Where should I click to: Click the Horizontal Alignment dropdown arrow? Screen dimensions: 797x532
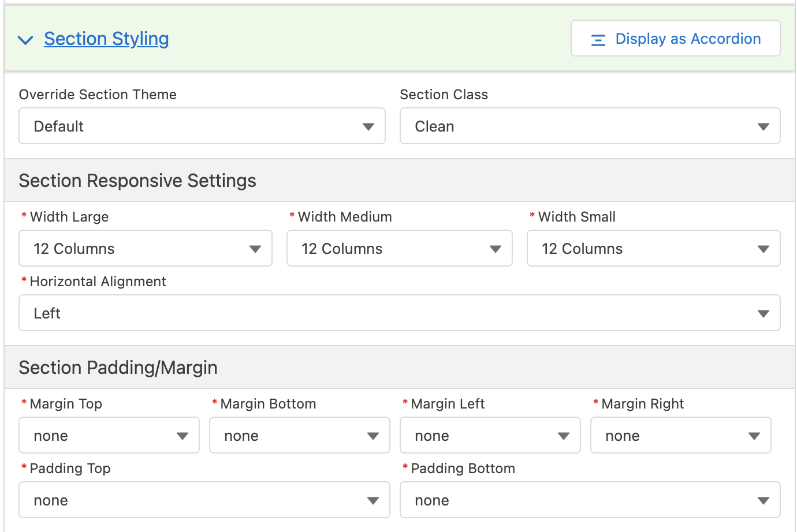(x=763, y=313)
